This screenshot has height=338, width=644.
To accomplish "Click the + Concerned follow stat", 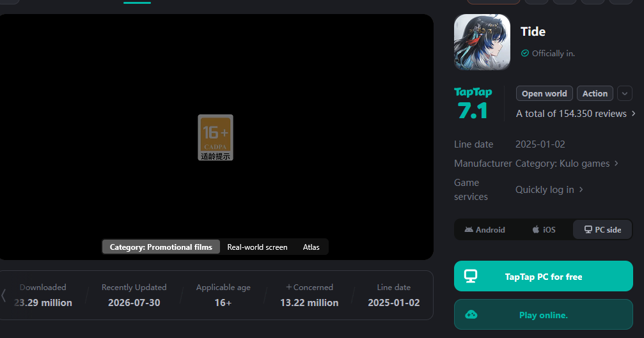I will pyautogui.click(x=310, y=287).
